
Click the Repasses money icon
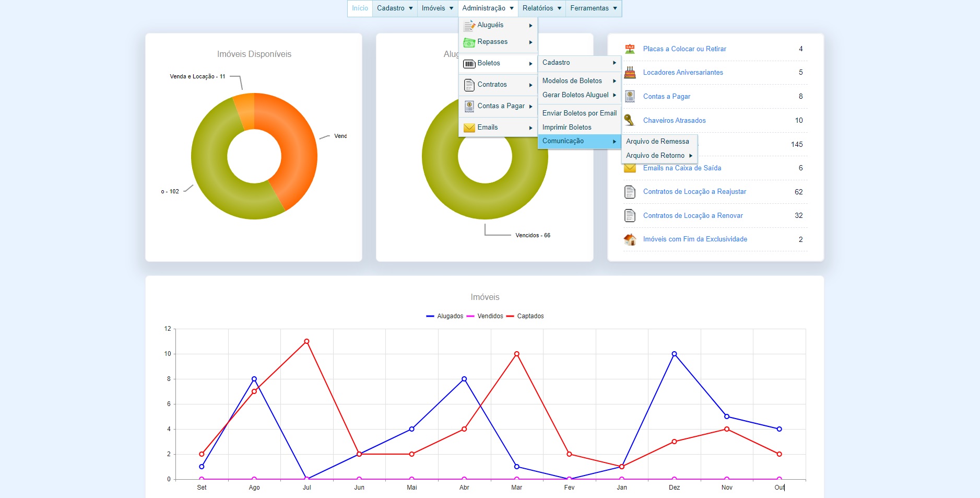coord(469,42)
